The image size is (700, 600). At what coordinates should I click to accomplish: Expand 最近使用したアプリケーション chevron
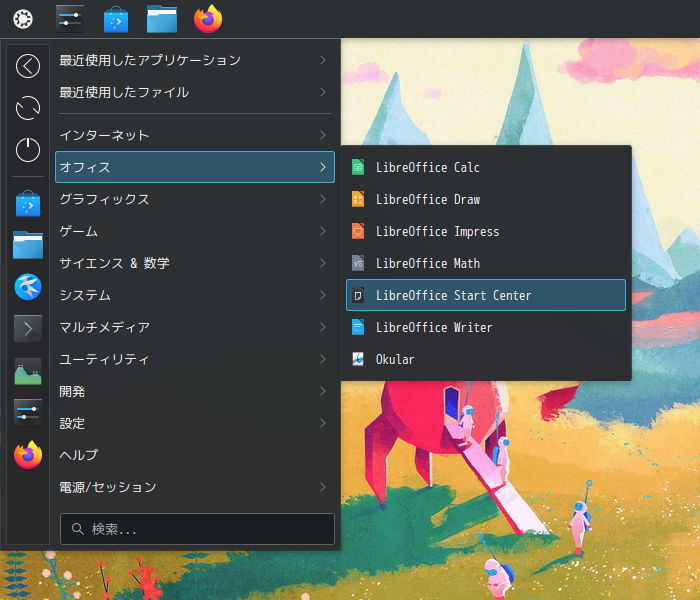[x=323, y=60]
